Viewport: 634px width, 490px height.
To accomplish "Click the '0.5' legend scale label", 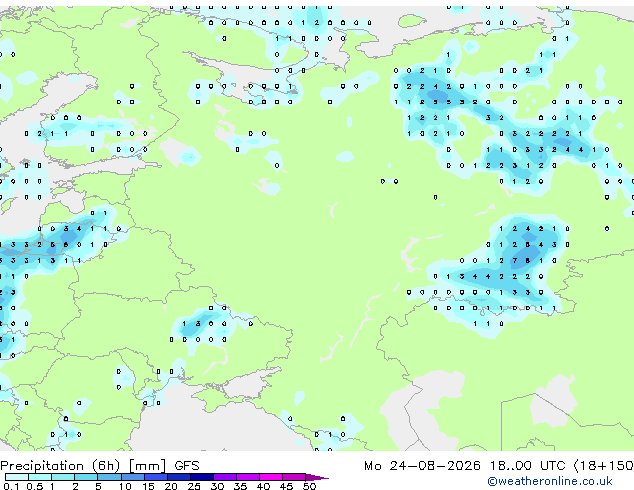I will pyautogui.click(x=35, y=486).
